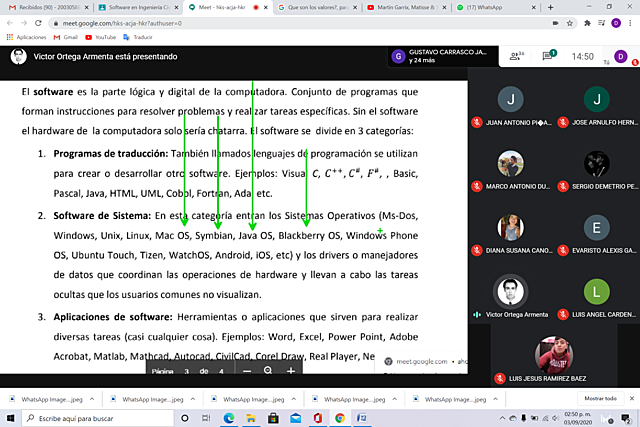Select the EVARISTO ALEXIS GA participant tile

(597, 233)
